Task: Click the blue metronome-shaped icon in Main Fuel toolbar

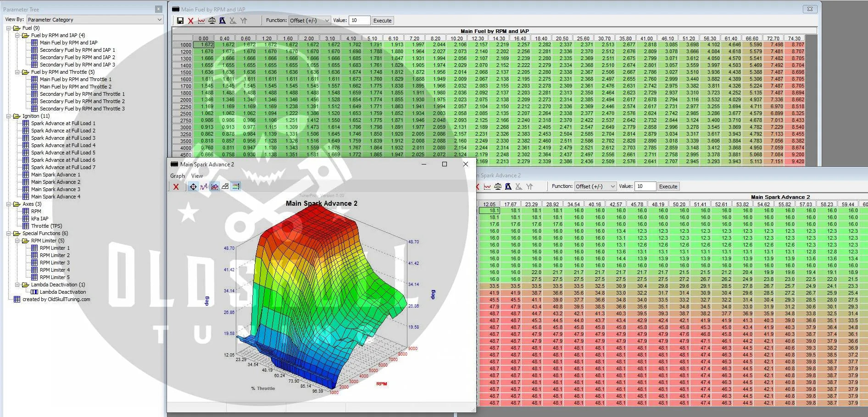Action: click(x=223, y=21)
